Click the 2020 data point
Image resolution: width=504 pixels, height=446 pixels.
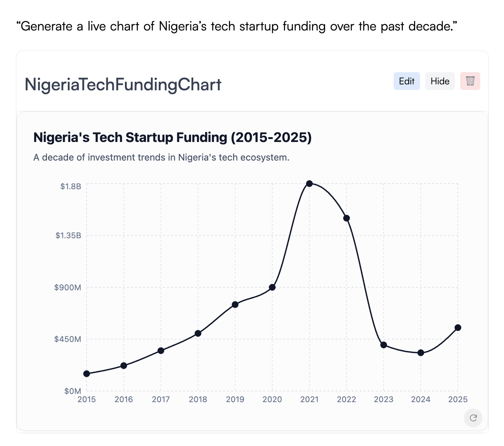(272, 287)
